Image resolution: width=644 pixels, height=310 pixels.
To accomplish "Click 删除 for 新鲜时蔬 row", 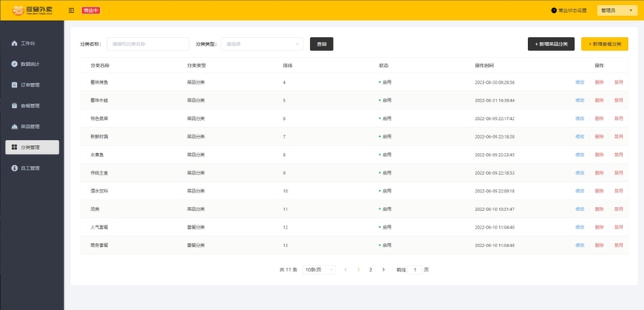I will (x=599, y=136).
